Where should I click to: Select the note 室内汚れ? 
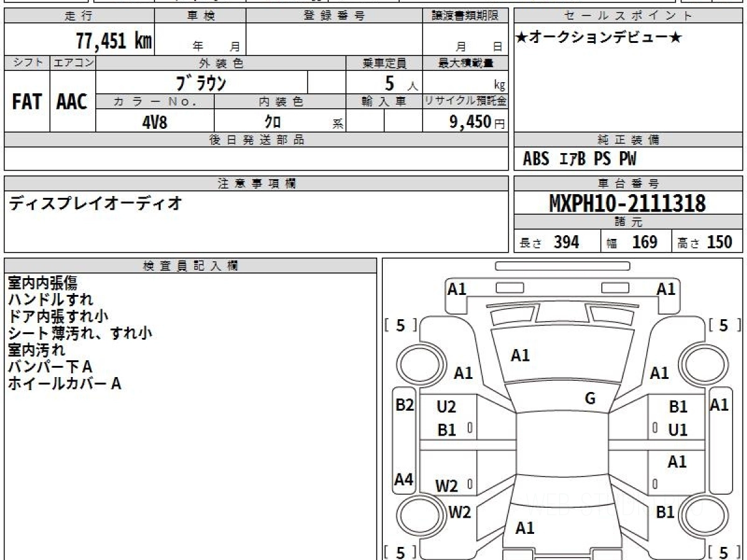tap(35, 350)
